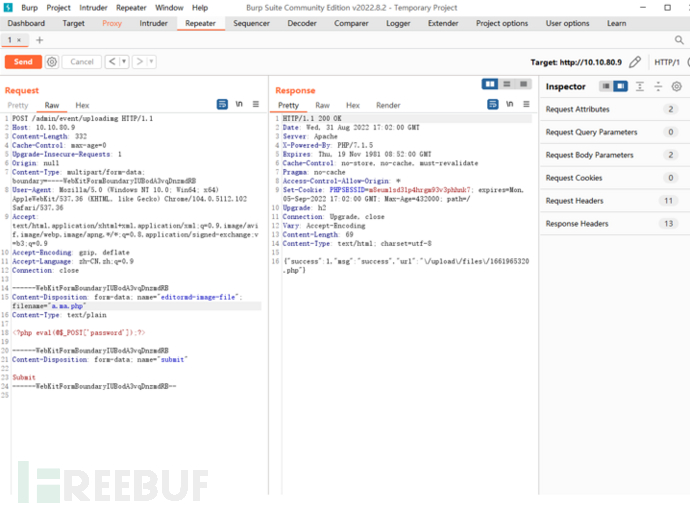Open the Help menu
Image resolution: width=690 pixels, height=510 pixels.
[x=200, y=8]
